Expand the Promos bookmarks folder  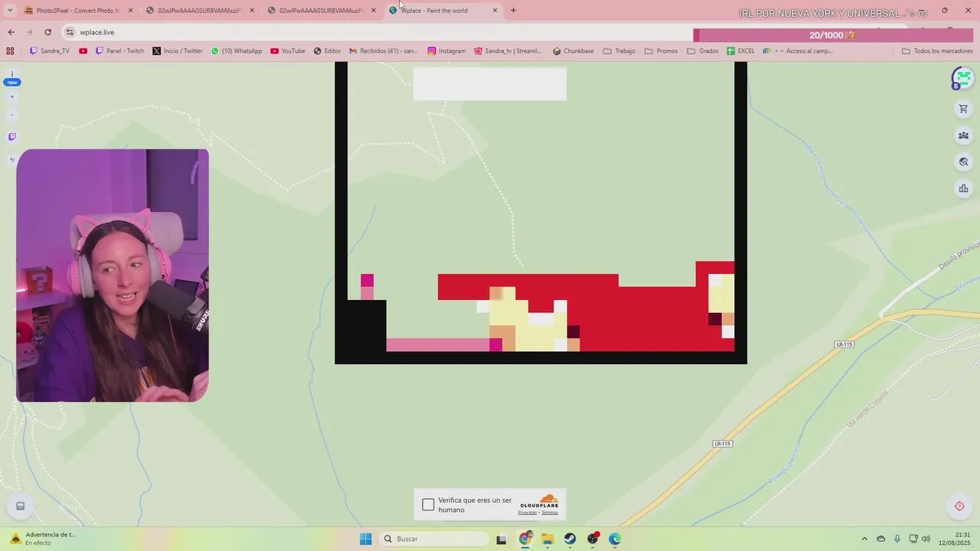[x=661, y=51]
